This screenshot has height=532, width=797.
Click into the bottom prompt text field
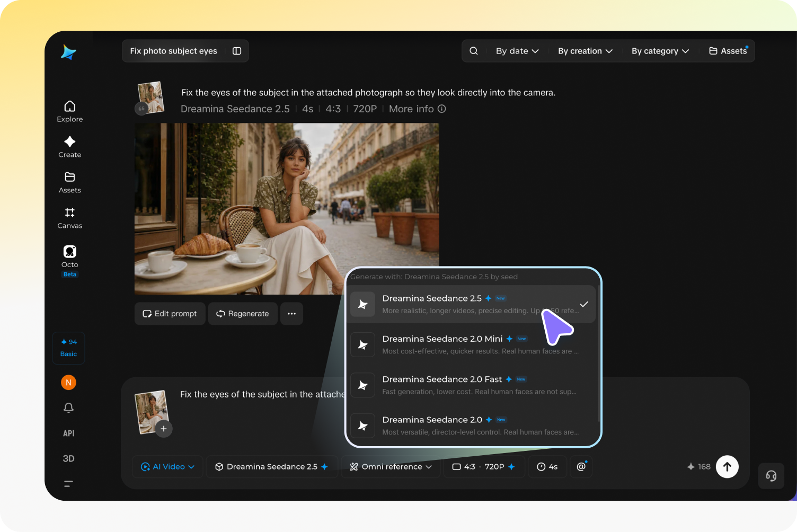262,394
